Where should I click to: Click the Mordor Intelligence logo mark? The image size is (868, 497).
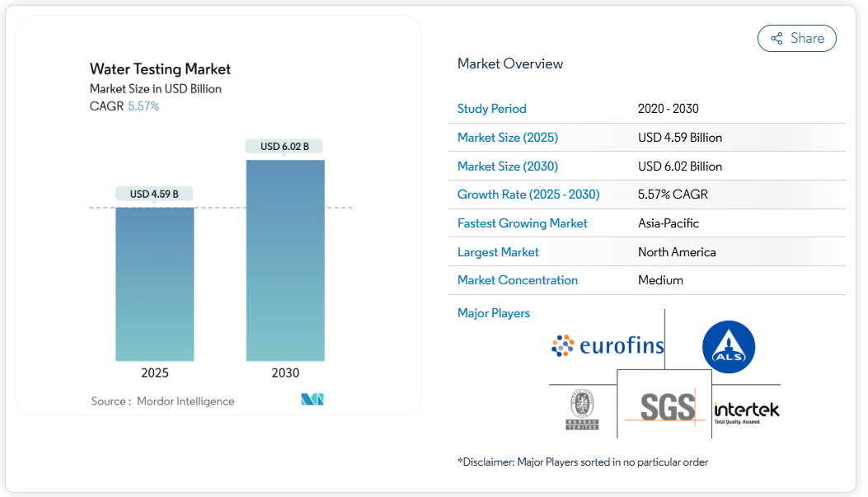[312, 400]
